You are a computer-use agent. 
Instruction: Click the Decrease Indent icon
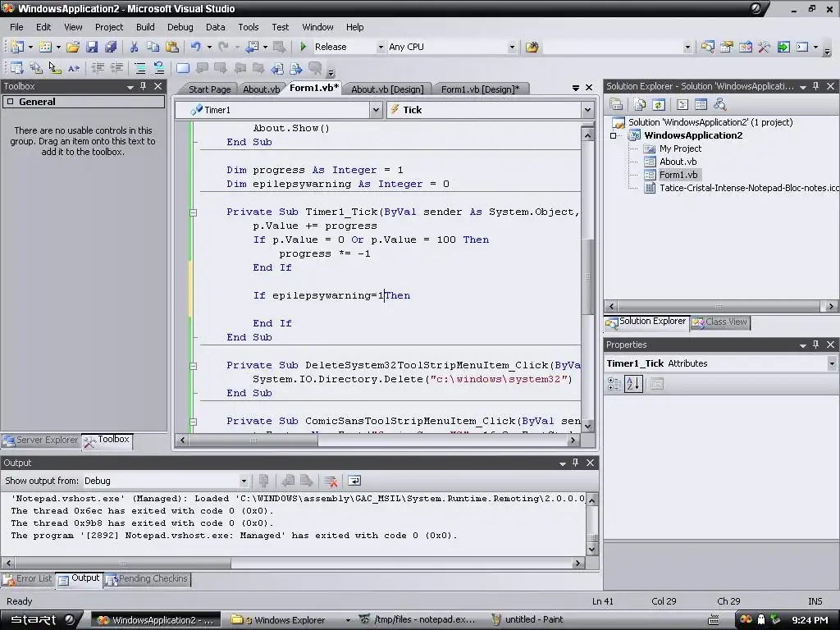point(98,68)
